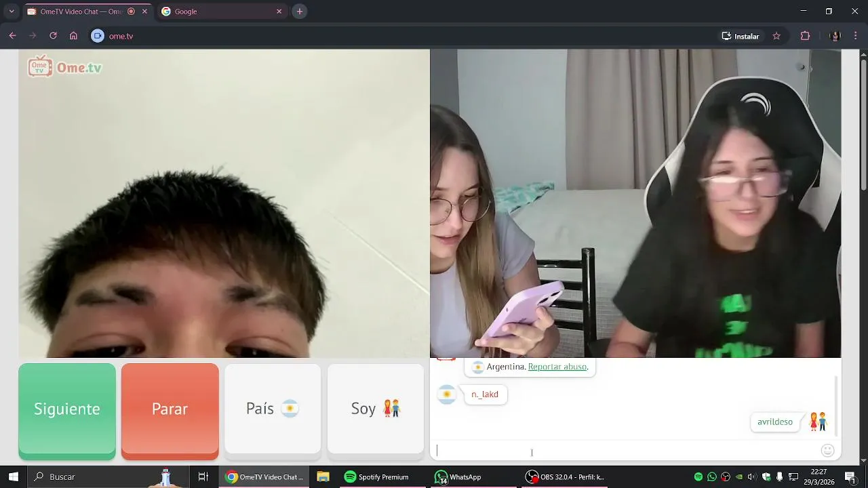
Task: Click the Parar button to stop chatting
Action: coord(170,411)
